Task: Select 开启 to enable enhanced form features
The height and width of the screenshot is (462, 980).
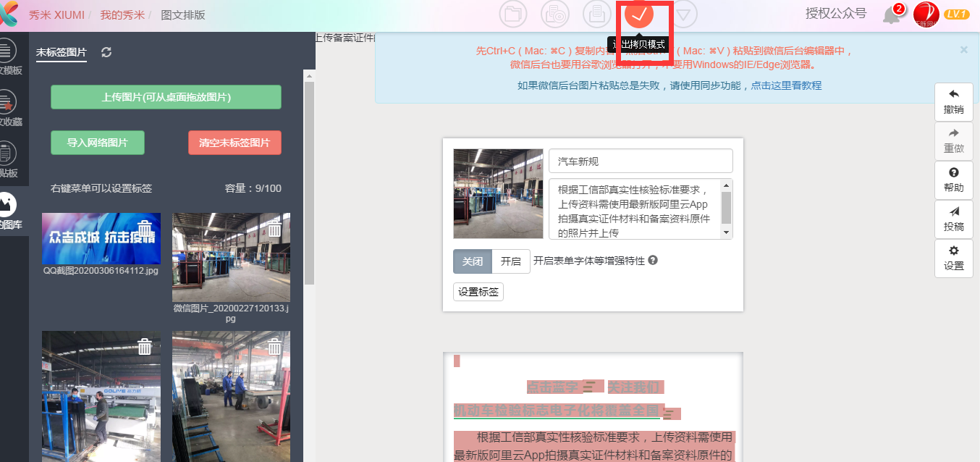Action: (510, 261)
